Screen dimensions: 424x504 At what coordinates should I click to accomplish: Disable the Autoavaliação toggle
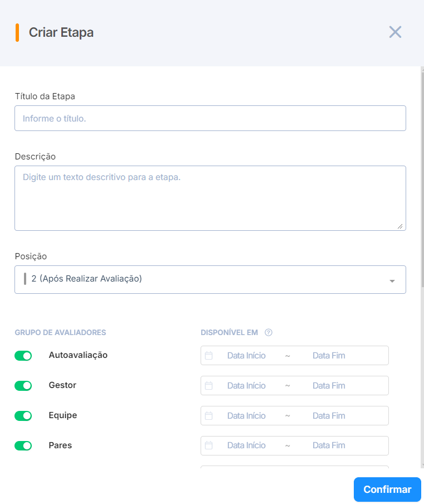(x=23, y=356)
